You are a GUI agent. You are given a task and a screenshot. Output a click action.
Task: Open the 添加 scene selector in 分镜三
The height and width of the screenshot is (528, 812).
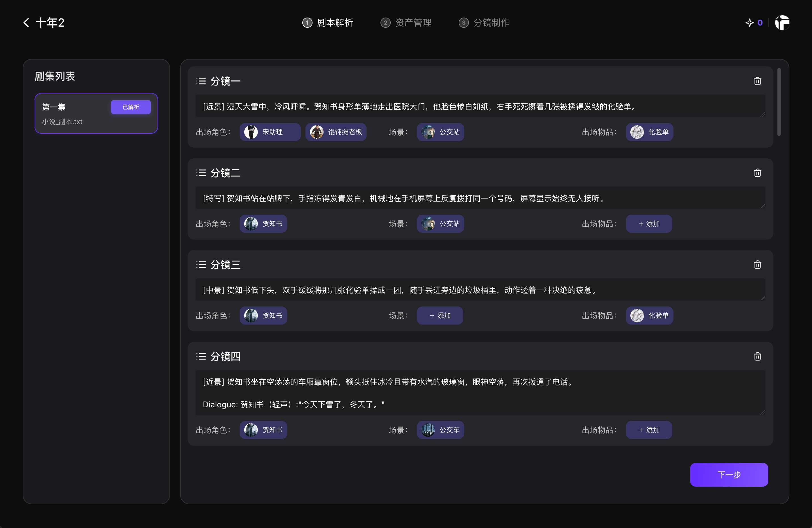tap(440, 316)
